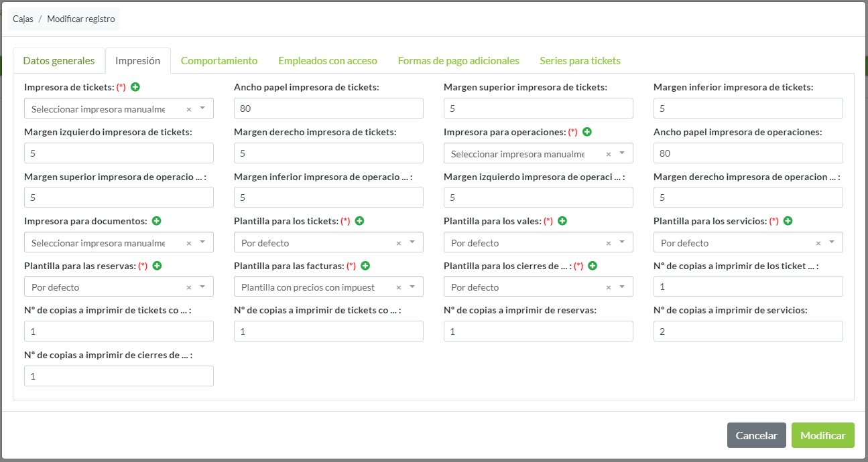Click plus icon beside Plantilla para los vales
This screenshot has height=462, width=868.
(x=562, y=221)
